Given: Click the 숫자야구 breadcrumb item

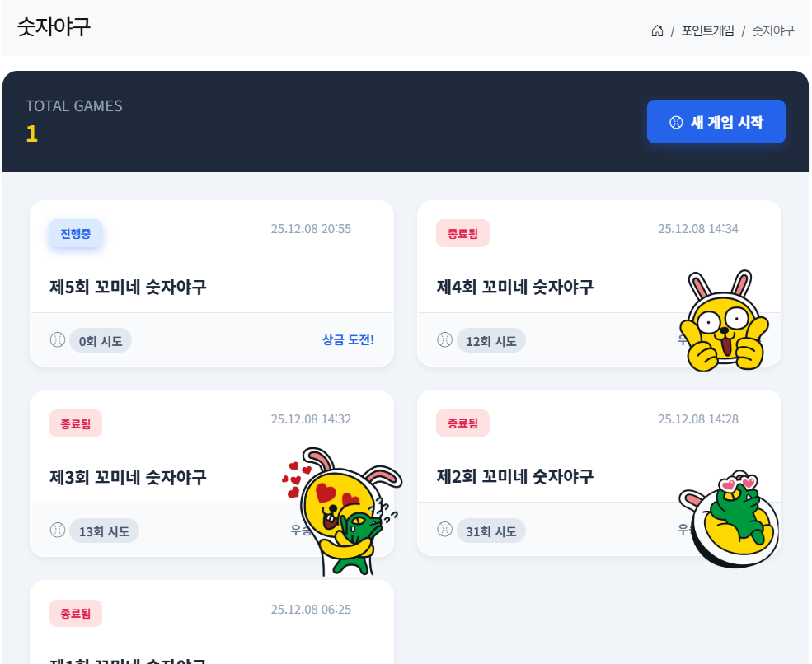Looking at the screenshot, I should point(772,31).
